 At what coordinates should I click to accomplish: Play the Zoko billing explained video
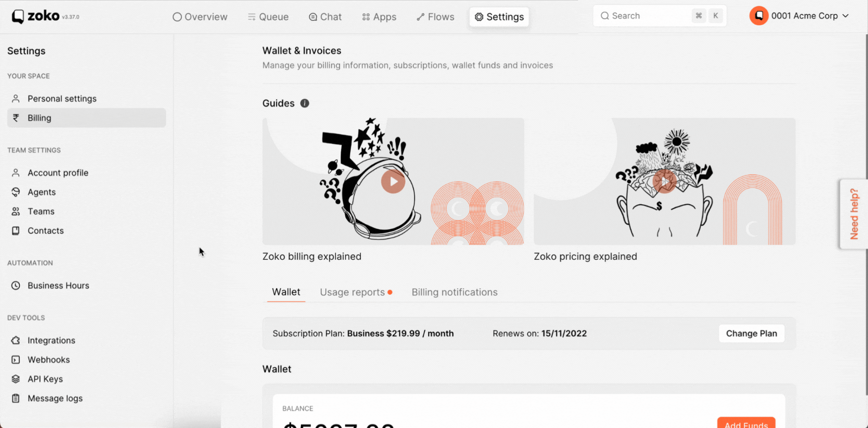[x=393, y=182]
